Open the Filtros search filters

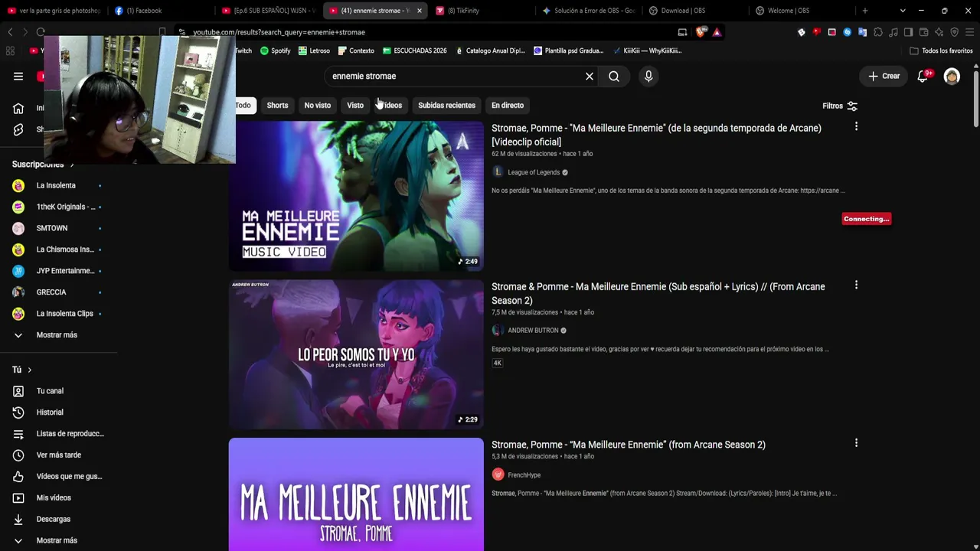tap(840, 106)
